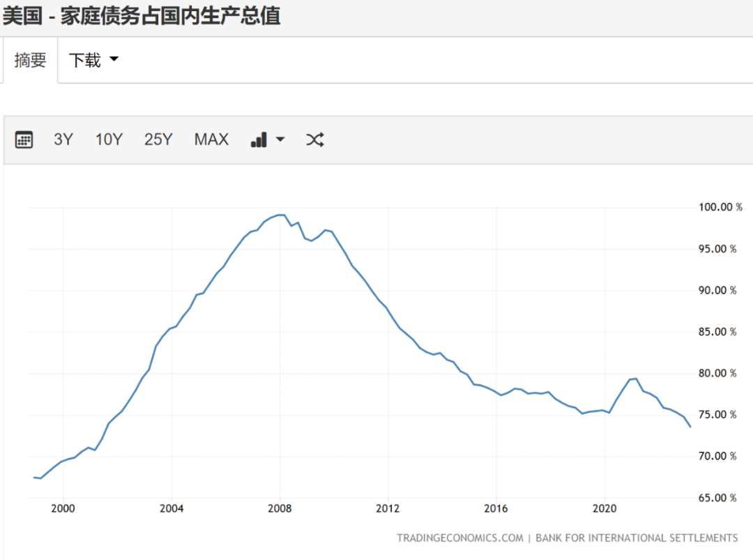Viewport: 753px width, 560px height.
Task: Click the first data point of the line
Action: pyautogui.click(x=34, y=477)
